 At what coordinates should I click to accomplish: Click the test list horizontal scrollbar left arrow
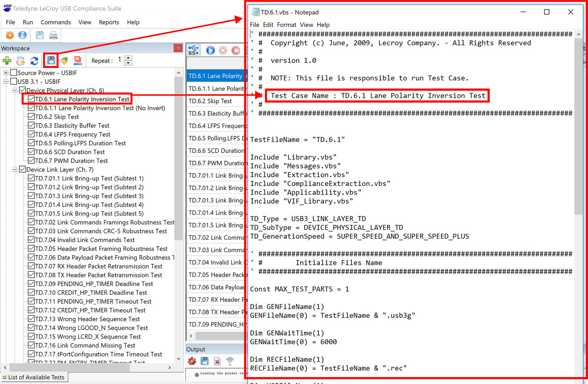191,336
